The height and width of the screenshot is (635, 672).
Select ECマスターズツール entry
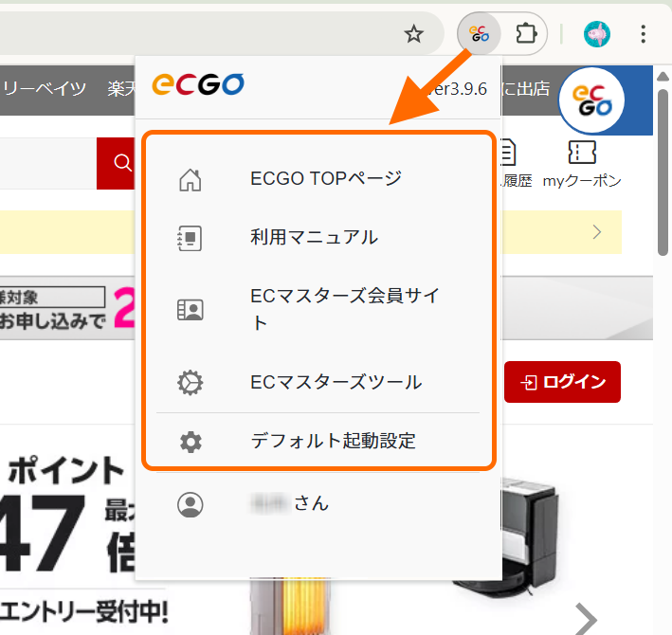336,383
